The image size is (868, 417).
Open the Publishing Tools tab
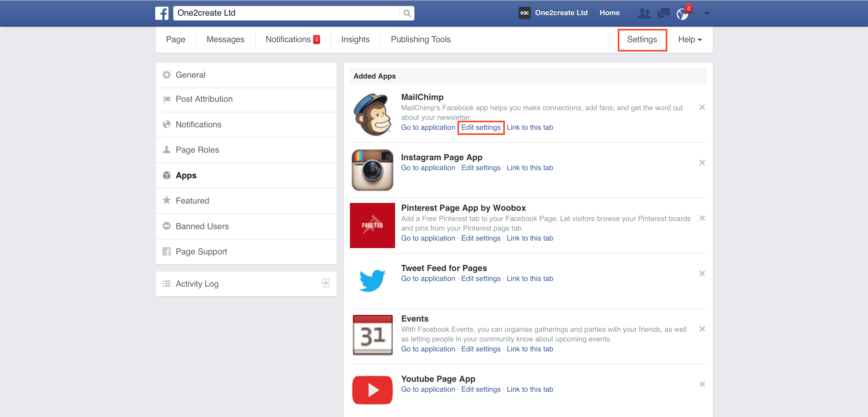(420, 40)
